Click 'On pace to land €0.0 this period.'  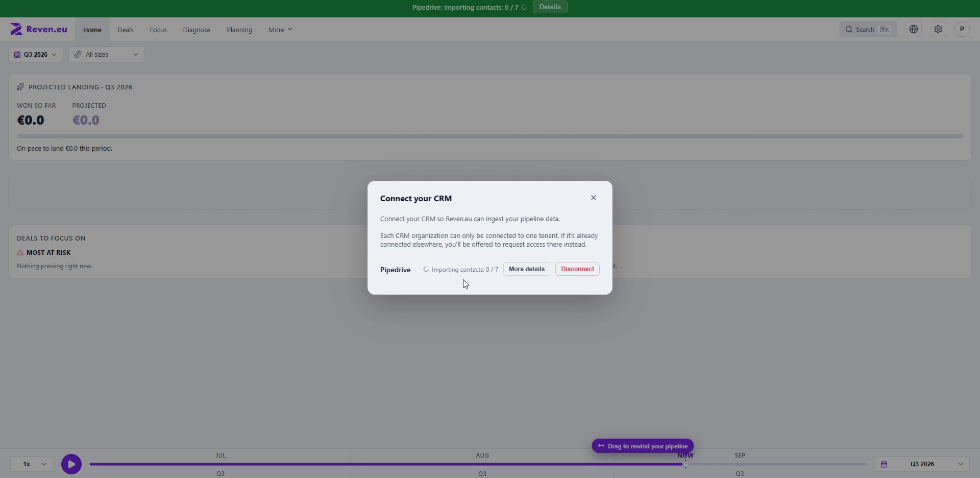pos(64,149)
